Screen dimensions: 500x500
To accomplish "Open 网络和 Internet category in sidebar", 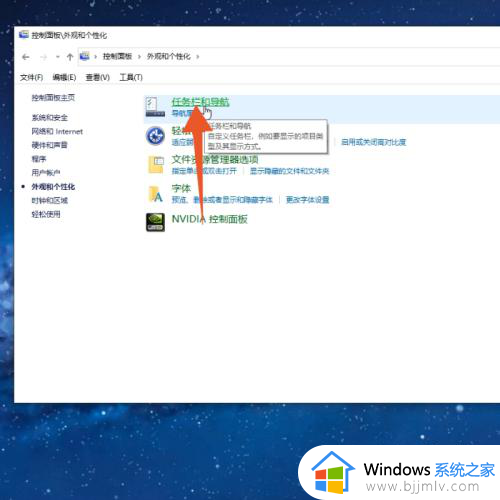I will [x=57, y=131].
